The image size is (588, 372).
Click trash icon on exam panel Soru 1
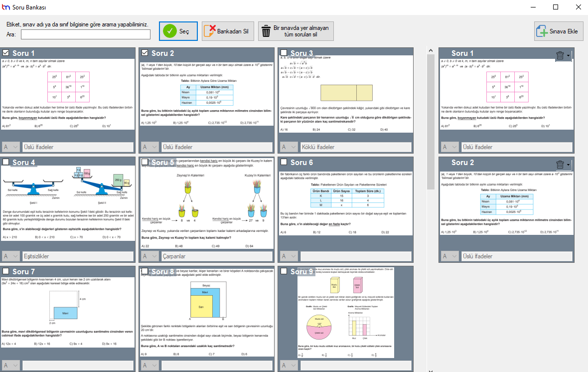pos(560,55)
